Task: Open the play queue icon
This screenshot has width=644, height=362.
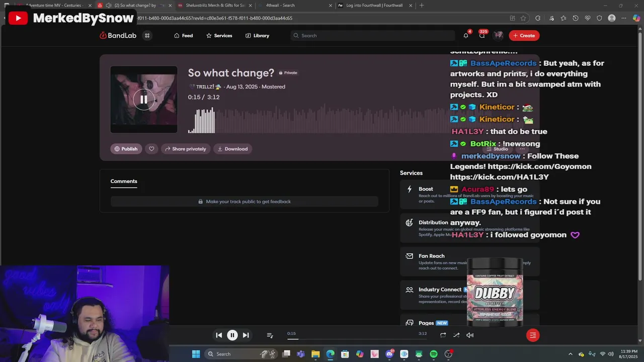Action: 270,335
